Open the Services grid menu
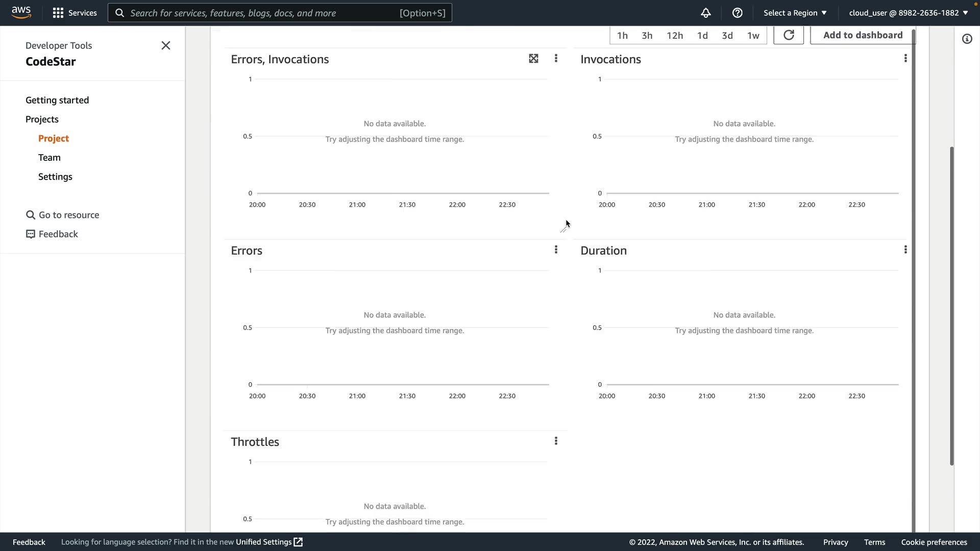This screenshot has height=551, width=980. (x=75, y=13)
